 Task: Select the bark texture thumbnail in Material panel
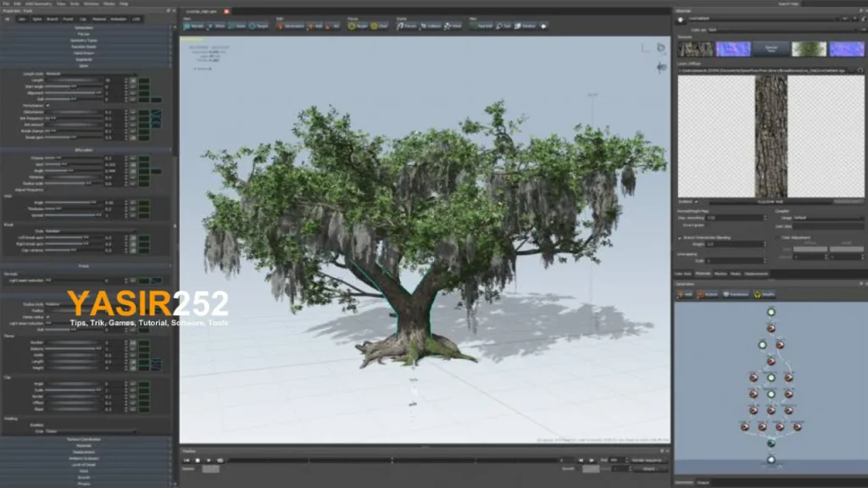[696, 49]
